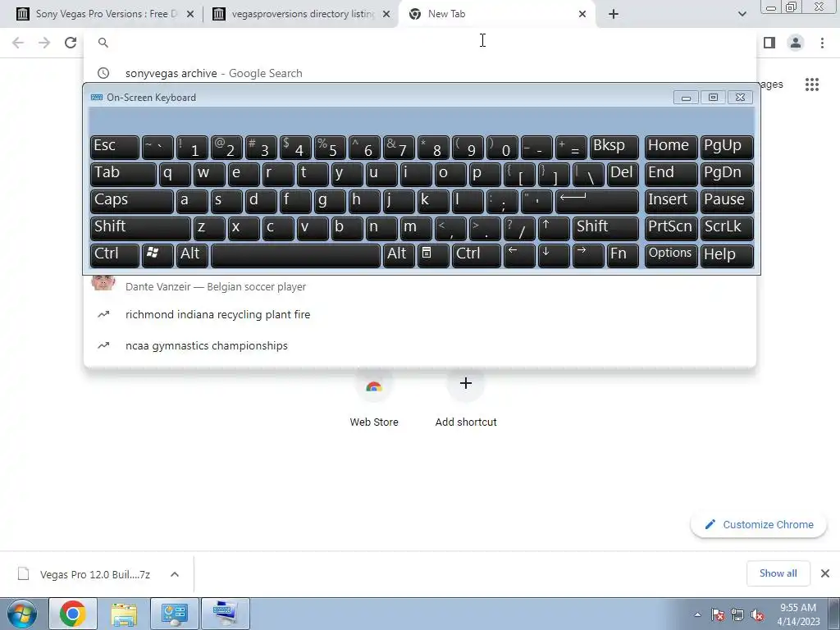Close the vegasproversions directory listing tab

pyautogui.click(x=386, y=14)
